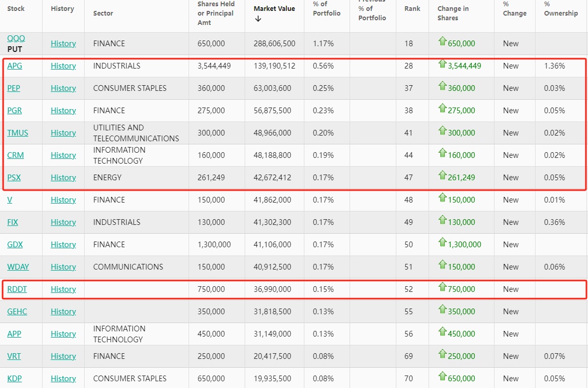
Task: Click the green up arrow in APG row
Action: point(443,64)
